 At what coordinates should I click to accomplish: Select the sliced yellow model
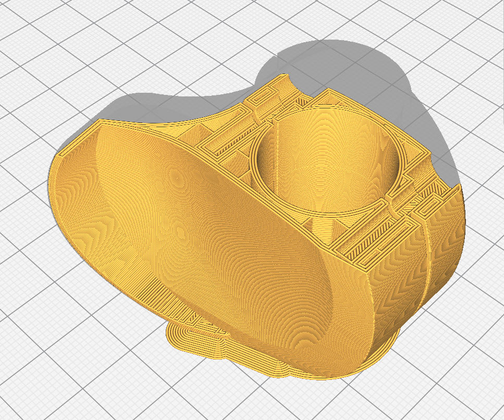click(x=235, y=208)
